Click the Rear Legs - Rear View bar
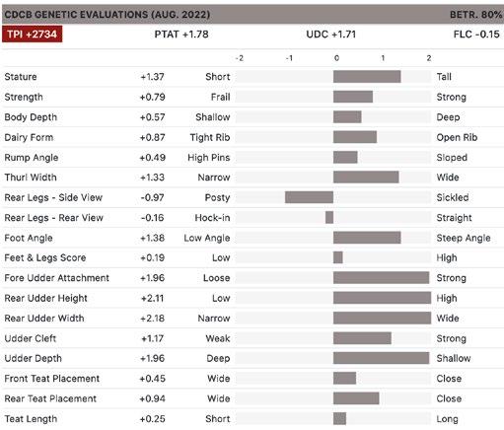 pyautogui.click(x=329, y=217)
